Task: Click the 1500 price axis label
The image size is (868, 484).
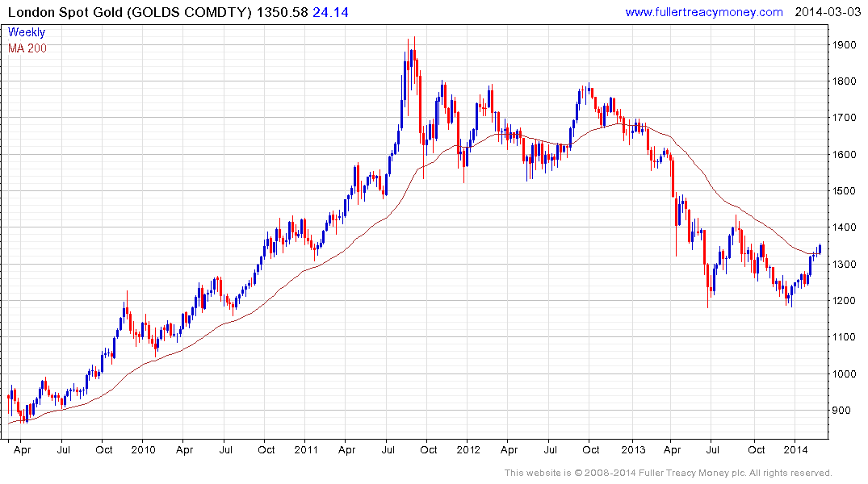Action: click(x=845, y=191)
